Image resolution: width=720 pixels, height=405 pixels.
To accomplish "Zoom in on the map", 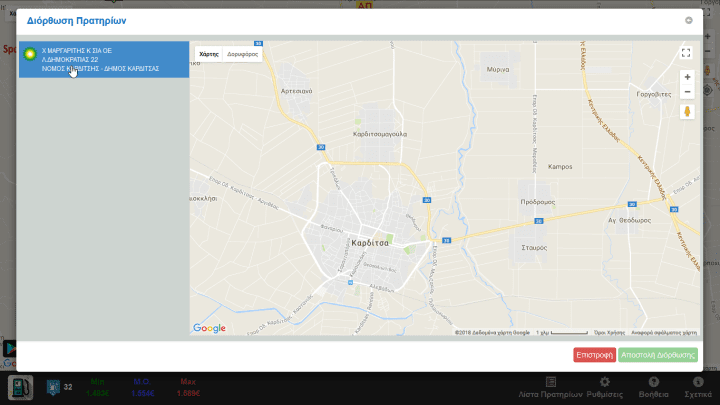I will pos(687,77).
